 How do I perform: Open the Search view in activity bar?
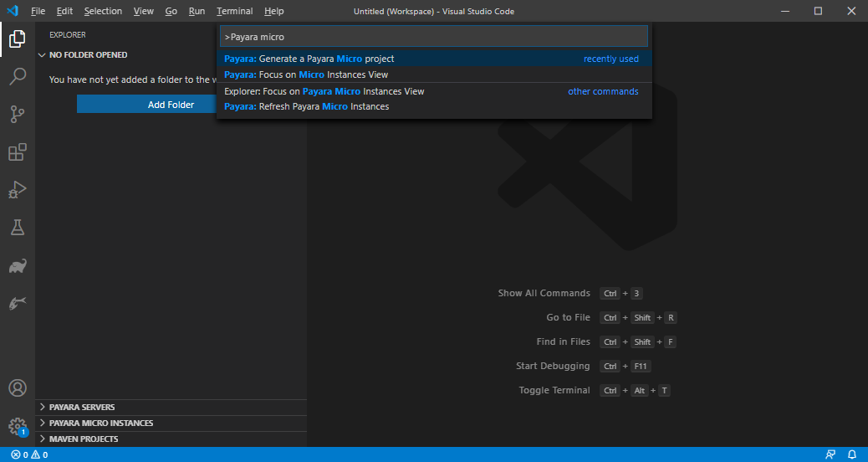click(17, 77)
